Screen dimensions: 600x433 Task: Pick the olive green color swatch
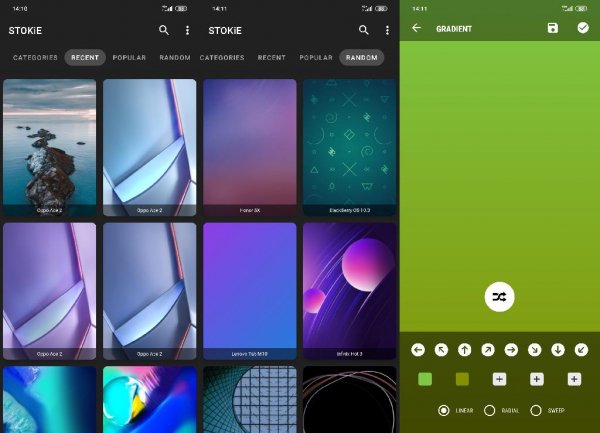[462, 379]
